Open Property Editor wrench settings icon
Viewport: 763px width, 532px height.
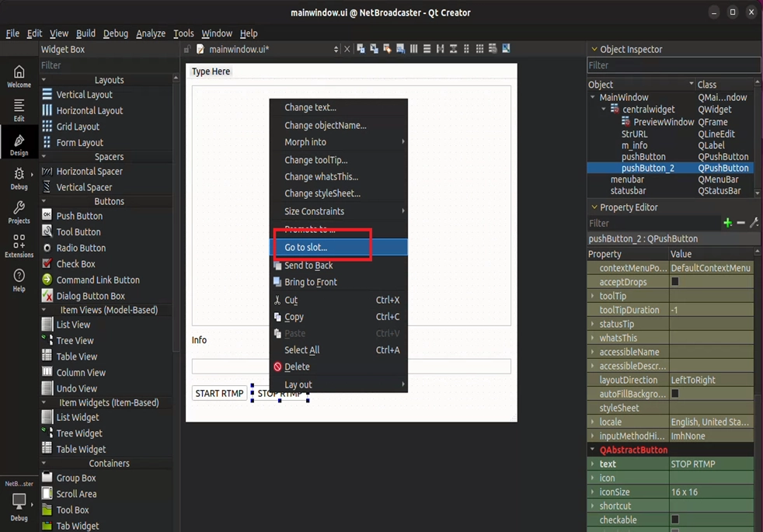(754, 223)
